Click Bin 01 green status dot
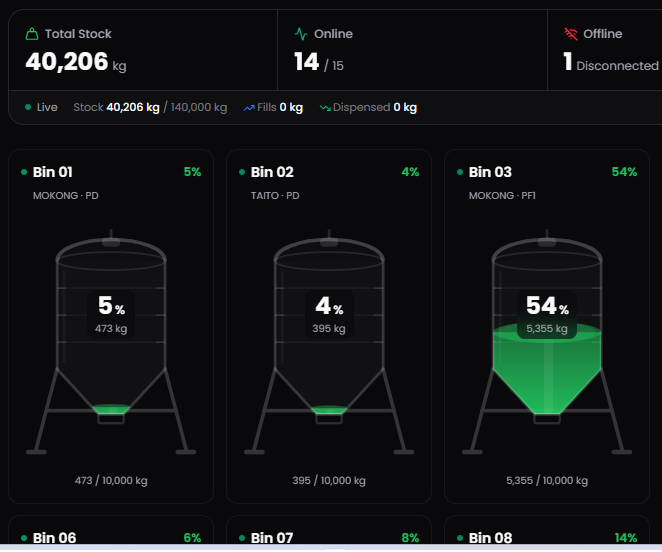The image size is (662, 552). click(x=24, y=172)
